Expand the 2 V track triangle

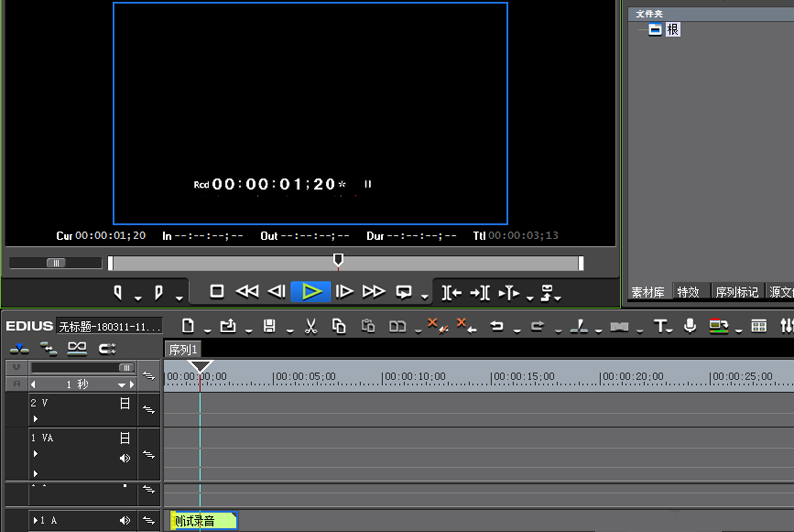(35, 419)
